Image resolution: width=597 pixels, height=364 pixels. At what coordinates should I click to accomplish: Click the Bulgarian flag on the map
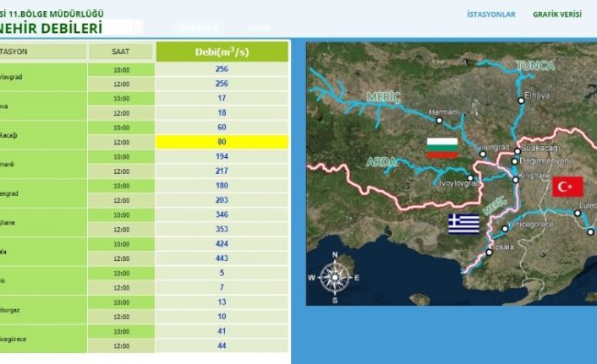click(442, 148)
